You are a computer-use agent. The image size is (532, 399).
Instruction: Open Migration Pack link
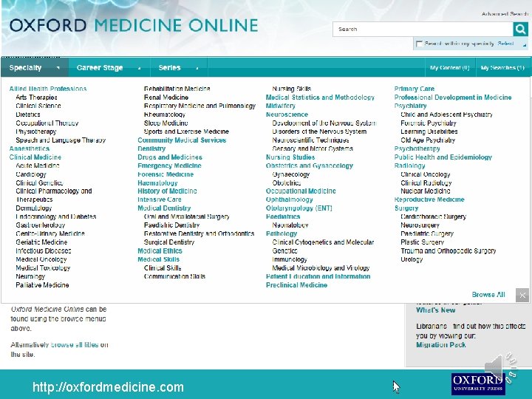coord(440,345)
